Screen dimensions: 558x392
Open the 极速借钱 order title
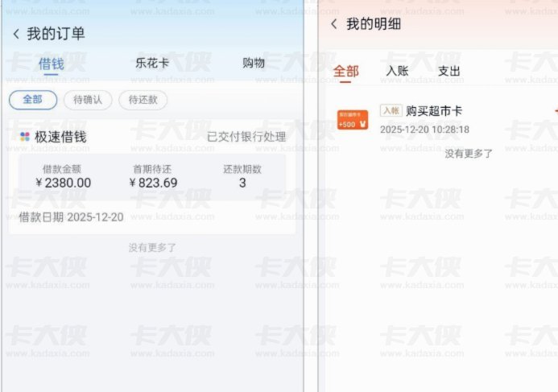60,137
